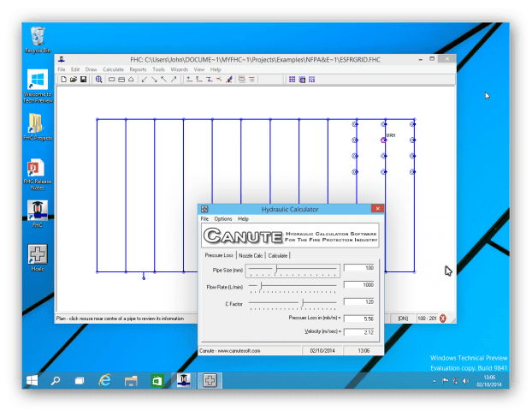Click the Open file folder icon
The image size is (532, 411).
coord(73,80)
